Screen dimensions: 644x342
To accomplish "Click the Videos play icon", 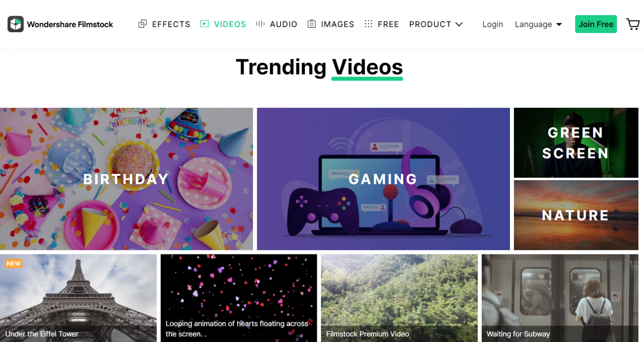I will coord(204,24).
